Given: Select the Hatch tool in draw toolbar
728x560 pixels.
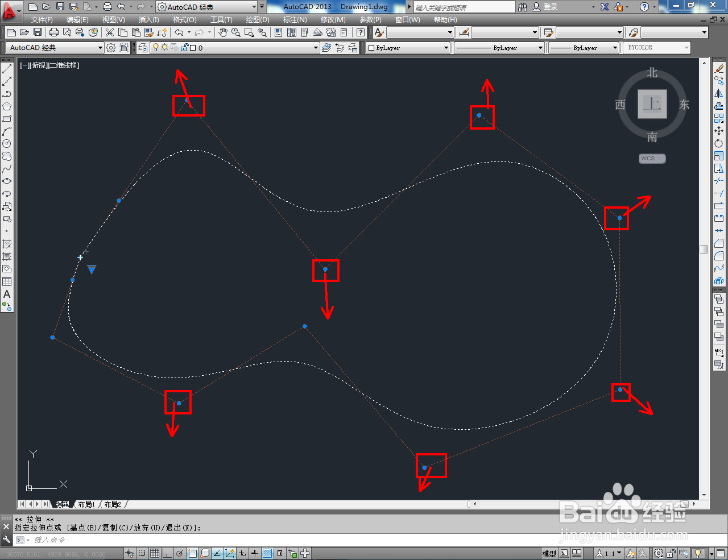Looking at the screenshot, I should (x=7, y=244).
